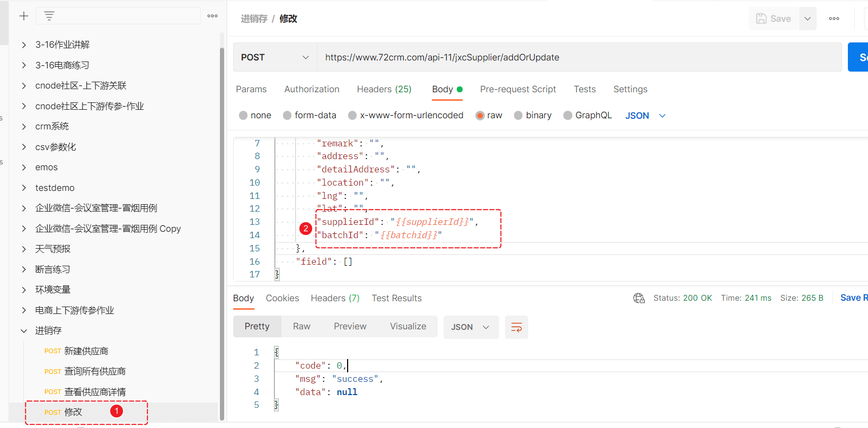
Task: Click the "msg": "success" response line
Action: click(x=339, y=379)
